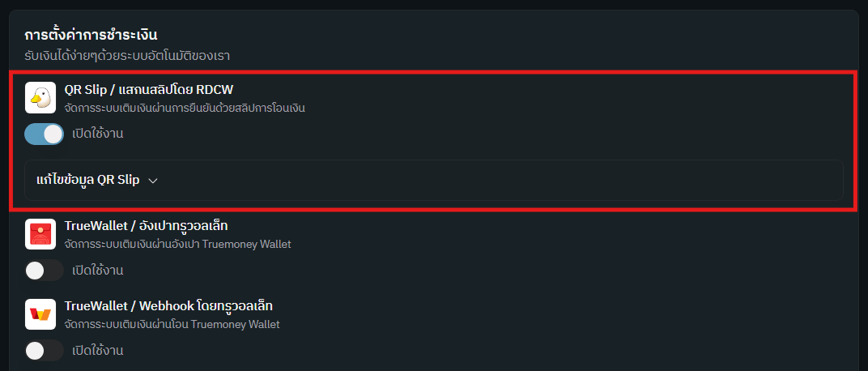Click the description mentioning โอน Truemoney Wallet
The image size is (868, 371).
[172, 324]
